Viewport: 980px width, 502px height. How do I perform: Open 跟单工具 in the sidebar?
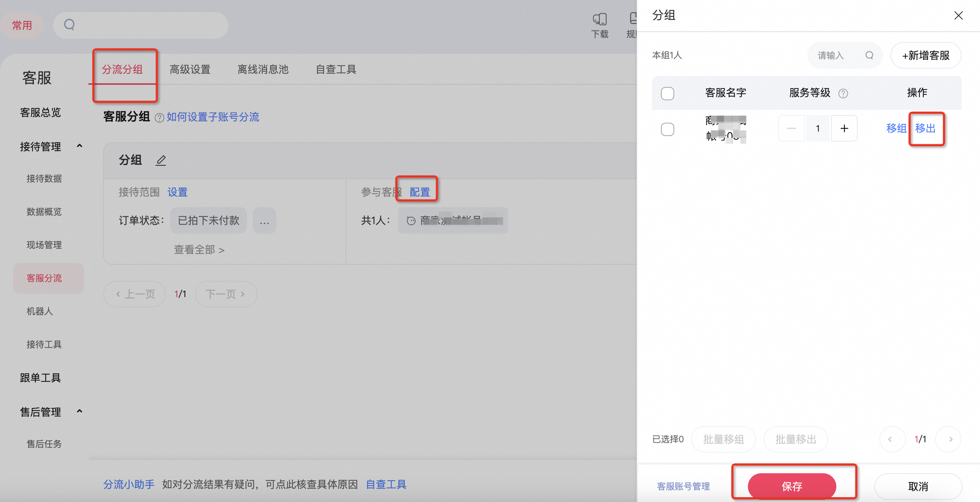tap(40, 378)
